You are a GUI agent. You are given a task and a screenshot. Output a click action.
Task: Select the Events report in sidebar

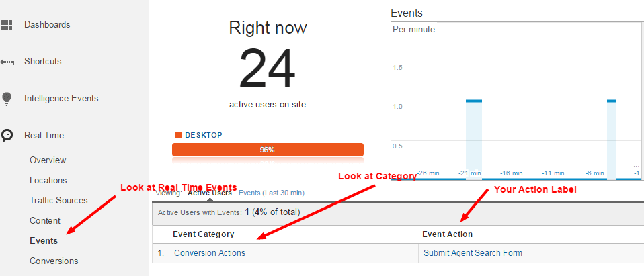[44, 240]
